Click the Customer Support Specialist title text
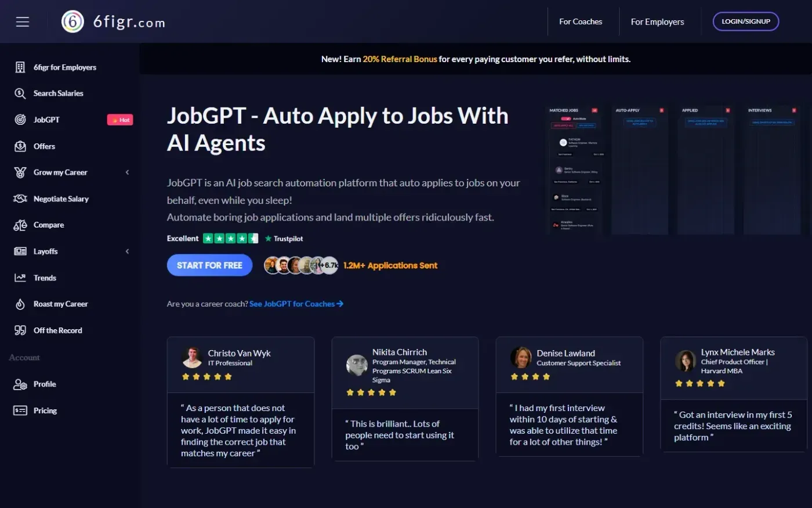Viewport: 812px width, 508px height. tap(579, 363)
